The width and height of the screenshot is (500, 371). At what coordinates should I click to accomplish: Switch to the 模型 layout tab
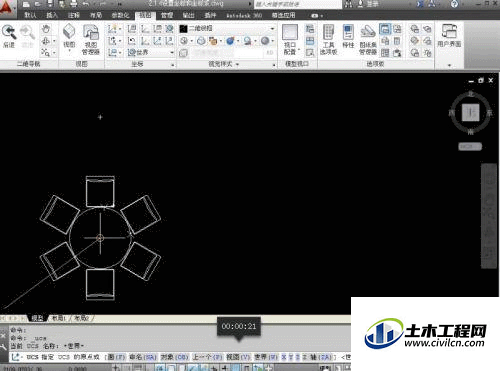(x=37, y=318)
